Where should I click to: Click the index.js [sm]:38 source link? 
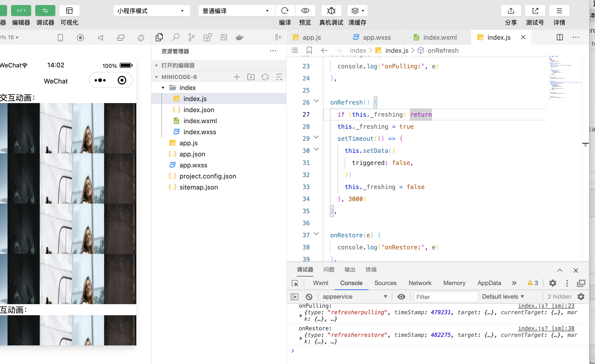(546, 329)
